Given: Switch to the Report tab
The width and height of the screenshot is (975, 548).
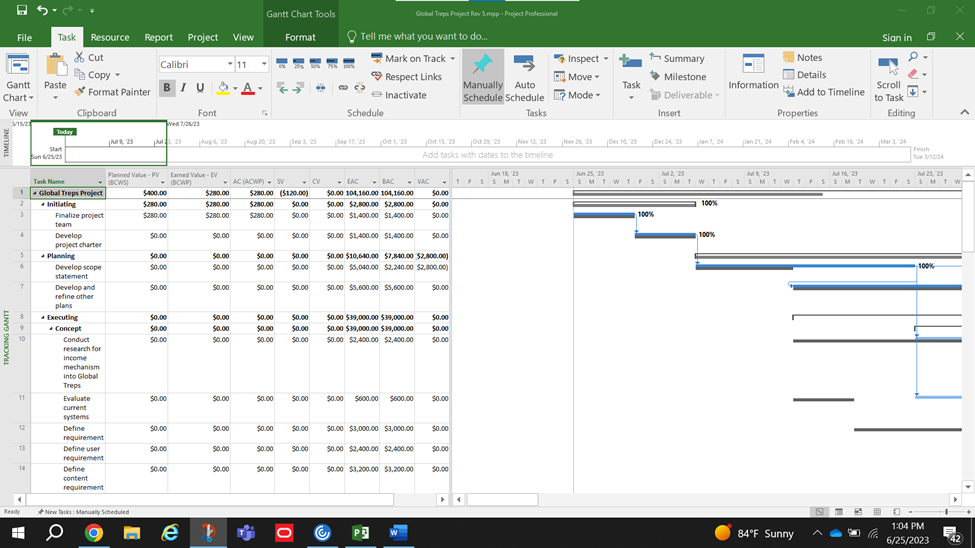Looking at the screenshot, I should 159,37.
